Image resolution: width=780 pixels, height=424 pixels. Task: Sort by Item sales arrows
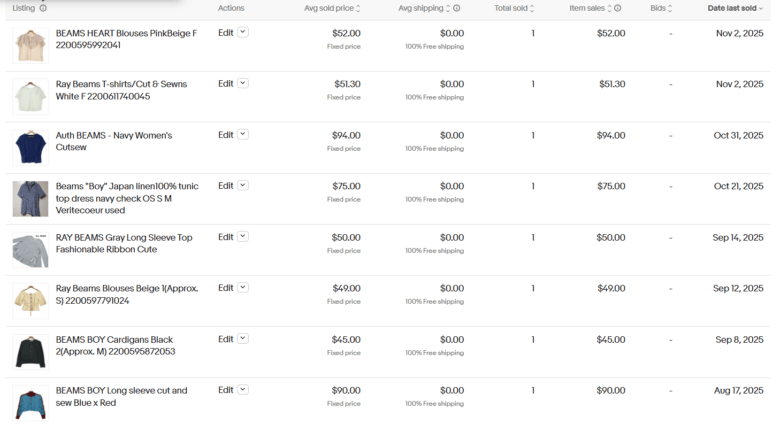[x=607, y=8]
